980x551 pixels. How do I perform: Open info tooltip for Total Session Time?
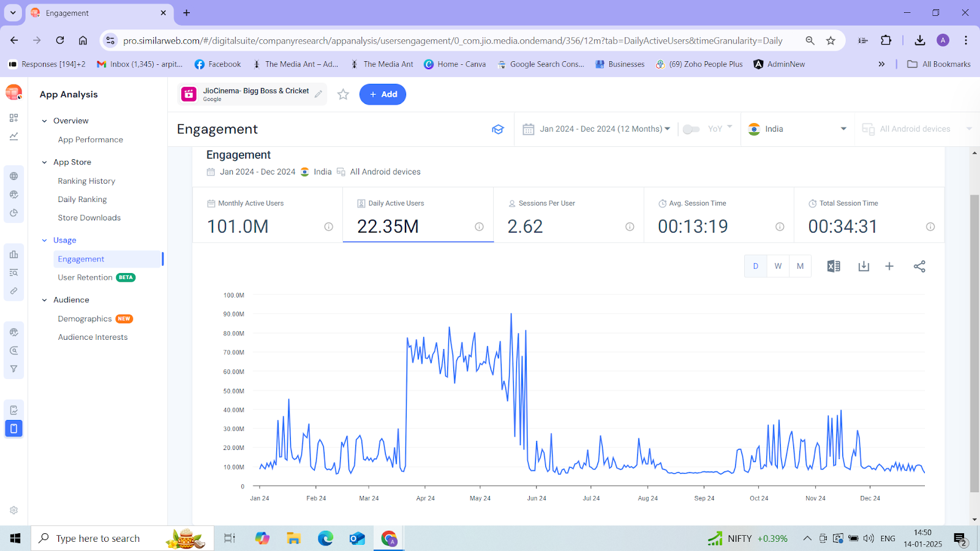(x=930, y=227)
